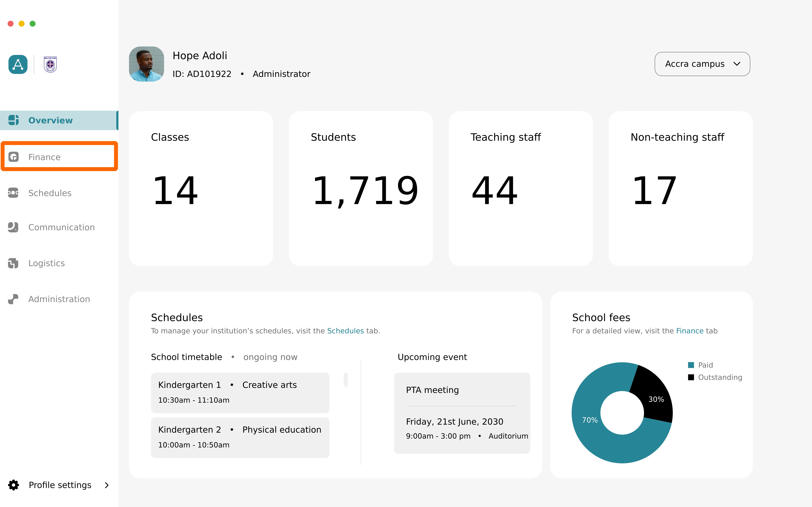812x507 pixels.
Task: Click the 10:00am - 10:50am time
Action: click(x=194, y=445)
